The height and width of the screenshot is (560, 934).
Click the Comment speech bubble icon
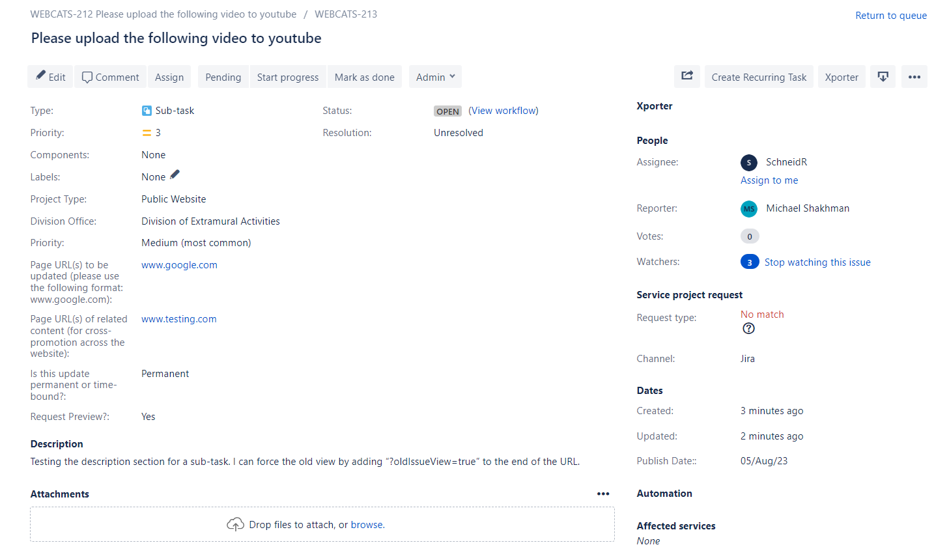coord(87,76)
